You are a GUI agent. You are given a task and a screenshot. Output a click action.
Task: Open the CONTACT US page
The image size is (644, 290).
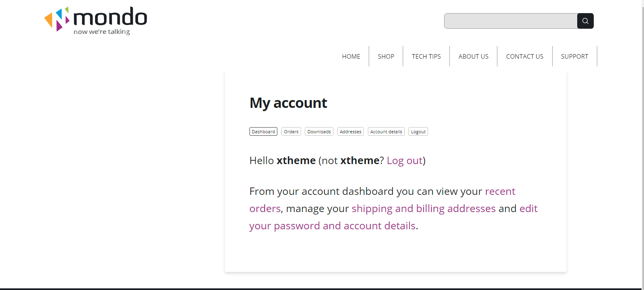(x=524, y=57)
